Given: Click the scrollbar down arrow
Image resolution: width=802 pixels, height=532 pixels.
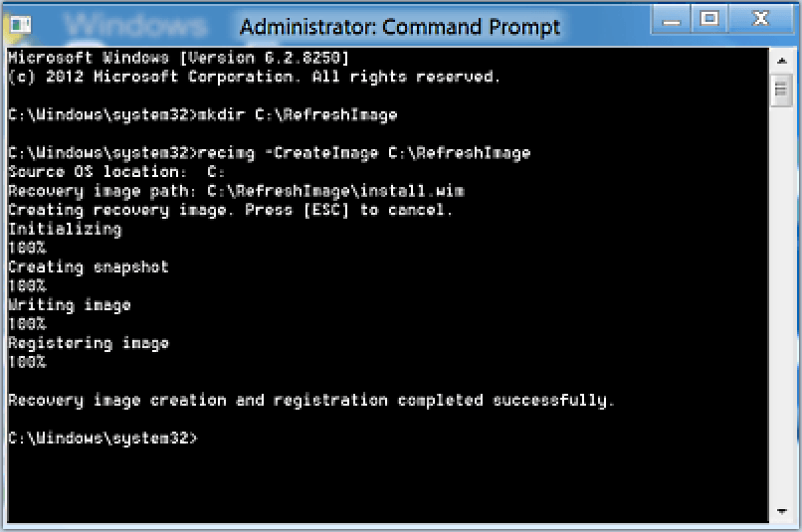Looking at the screenshot, I should 781,511.
